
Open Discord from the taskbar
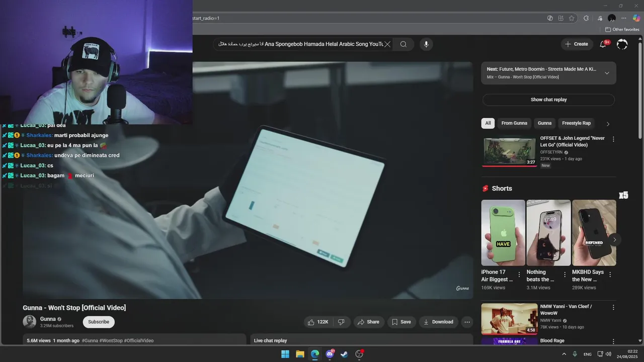tap(330, 354)
